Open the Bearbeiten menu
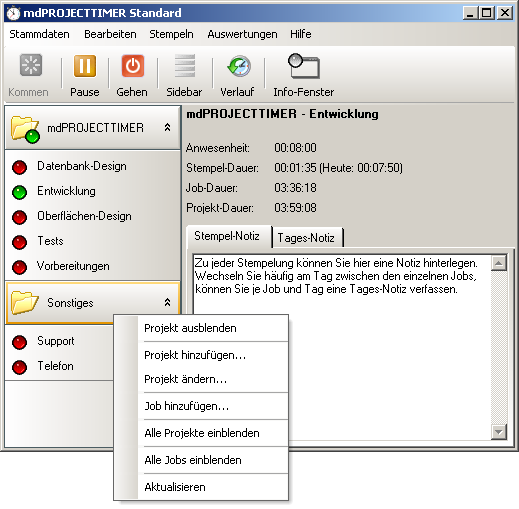This screenshot has height=509, width=519. pyautogui.click(x=110, y=34)
